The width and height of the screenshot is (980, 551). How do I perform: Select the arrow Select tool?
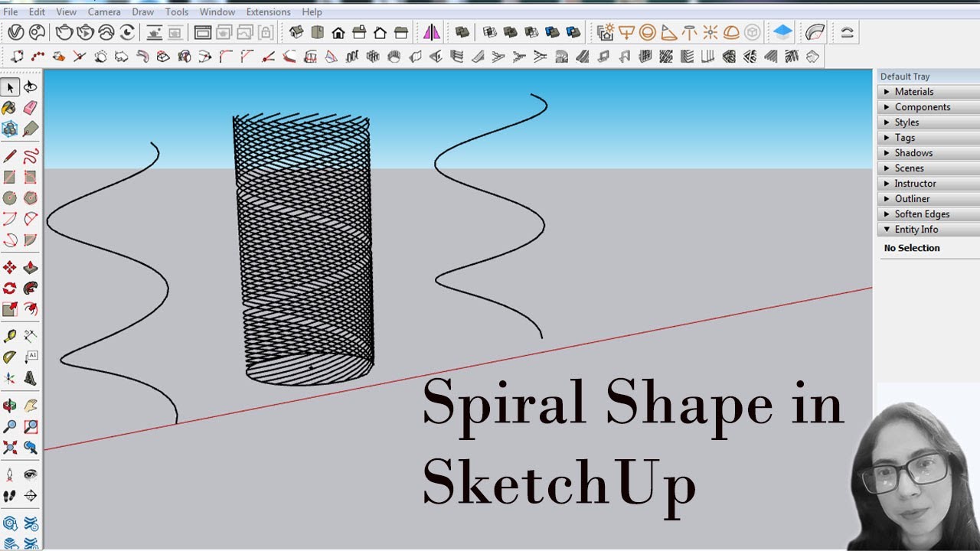(x=10, y=87)
